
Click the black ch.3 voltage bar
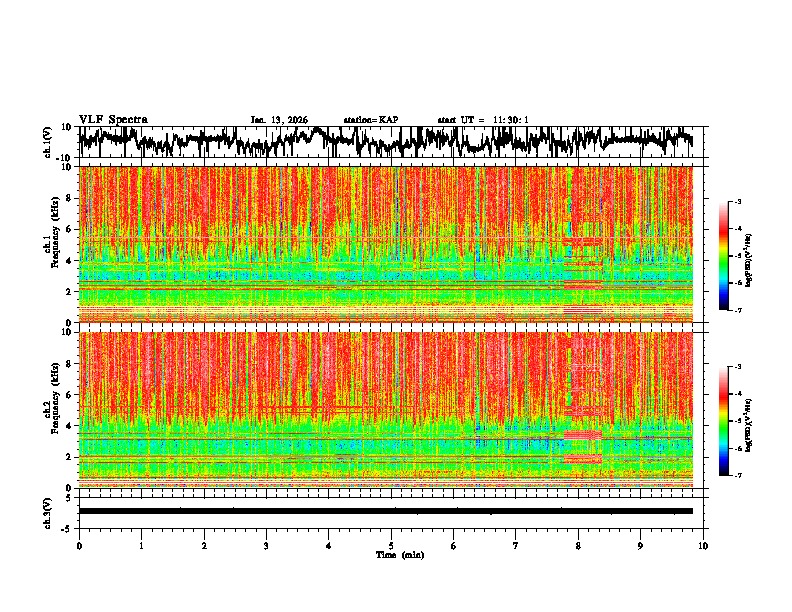click(386, 511)
